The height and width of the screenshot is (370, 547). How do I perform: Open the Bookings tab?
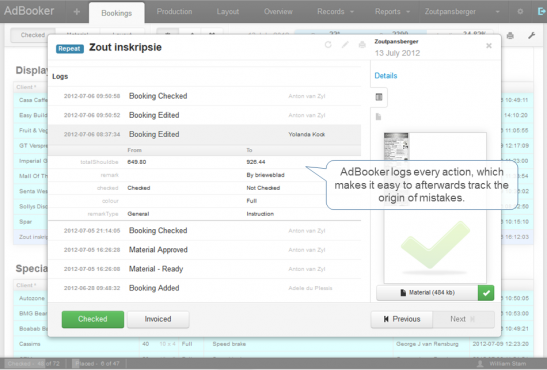[x=117, y=13]
